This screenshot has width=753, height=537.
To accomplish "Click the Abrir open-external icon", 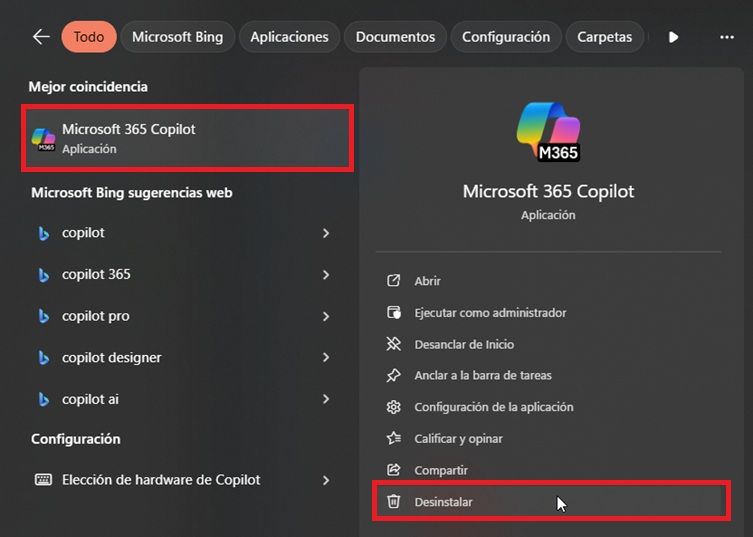I will click(393, 281).
